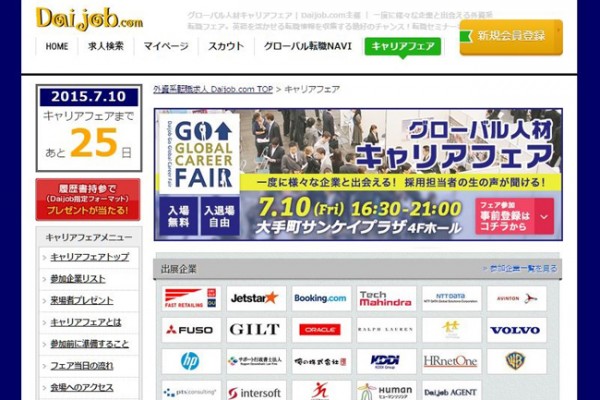Open 参加前に準備すること sidebar link

90,344
